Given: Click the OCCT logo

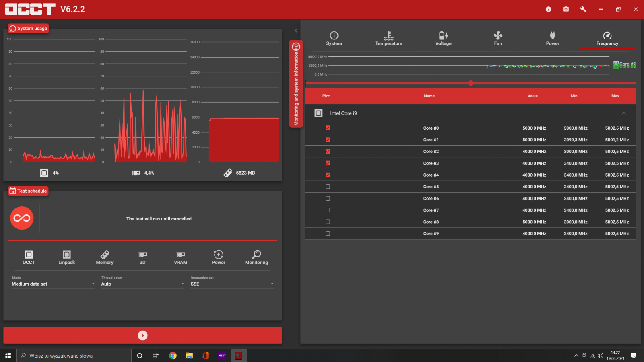Looking at the screenshot, I should pos(30,9).
